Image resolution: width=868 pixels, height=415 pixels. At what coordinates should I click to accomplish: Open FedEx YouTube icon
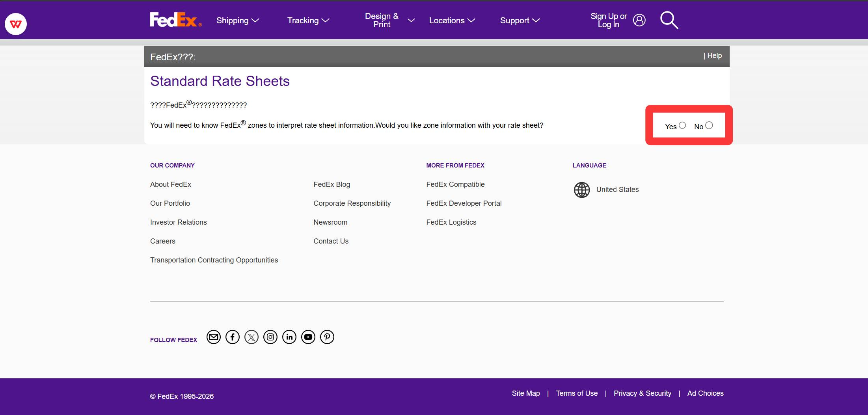pyautogui.click(x=308, y=337)
